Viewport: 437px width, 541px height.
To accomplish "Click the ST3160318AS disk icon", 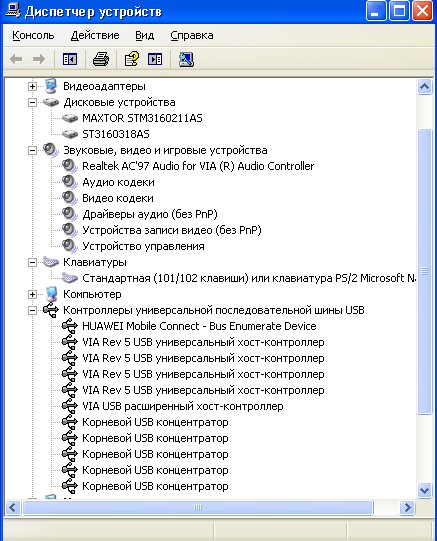I will click(70, 134).
